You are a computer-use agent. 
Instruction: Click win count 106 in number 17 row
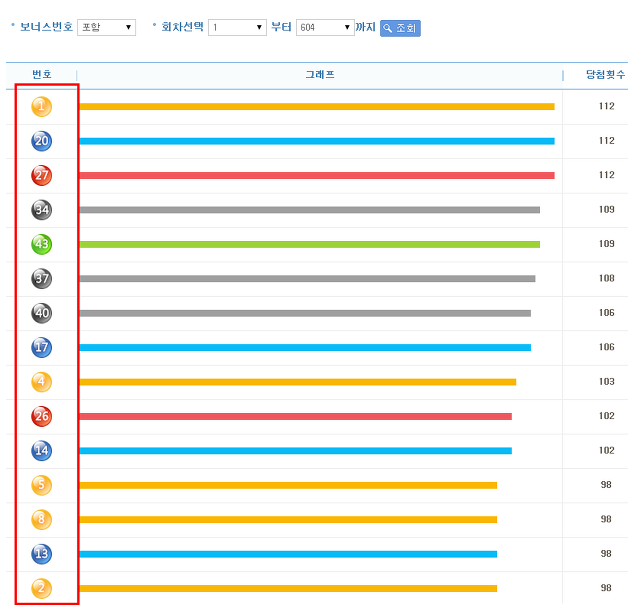pos(606,347)
